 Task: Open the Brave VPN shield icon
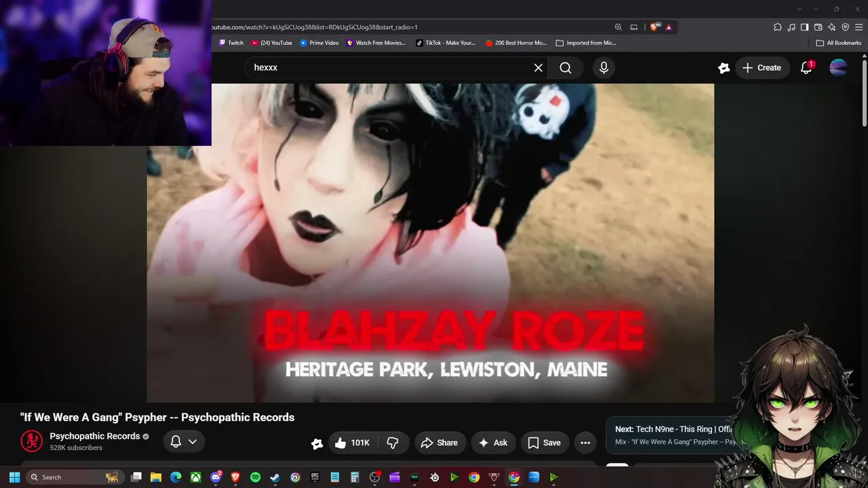pyautogui.click(x=845, y=27)
